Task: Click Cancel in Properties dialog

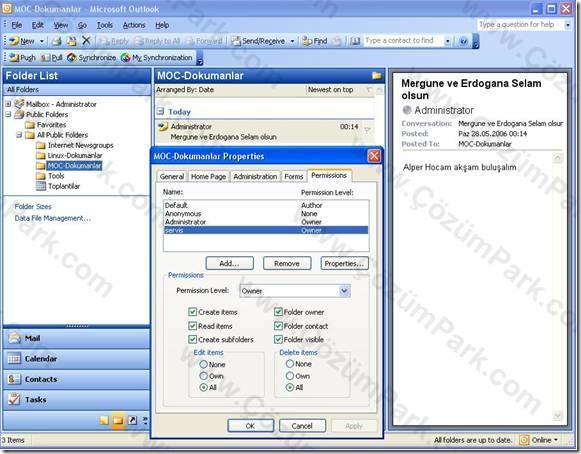Action: (x=302, y=426)
